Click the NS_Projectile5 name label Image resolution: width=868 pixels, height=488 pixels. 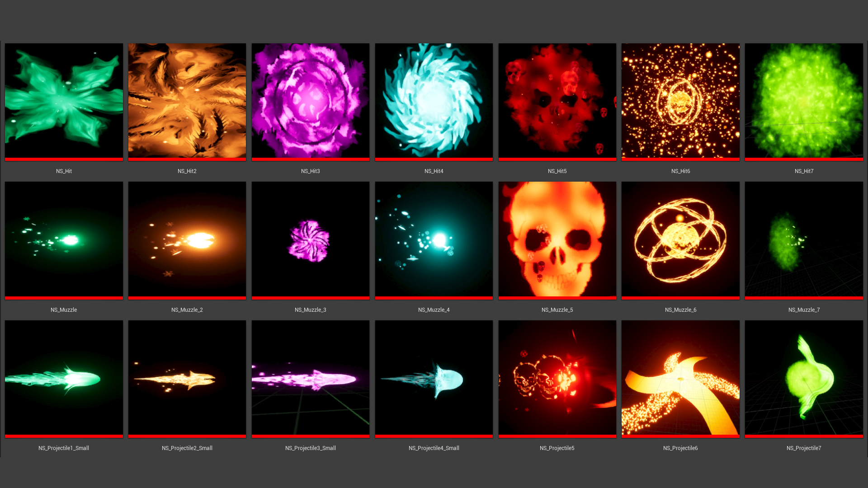pos(557,448)
